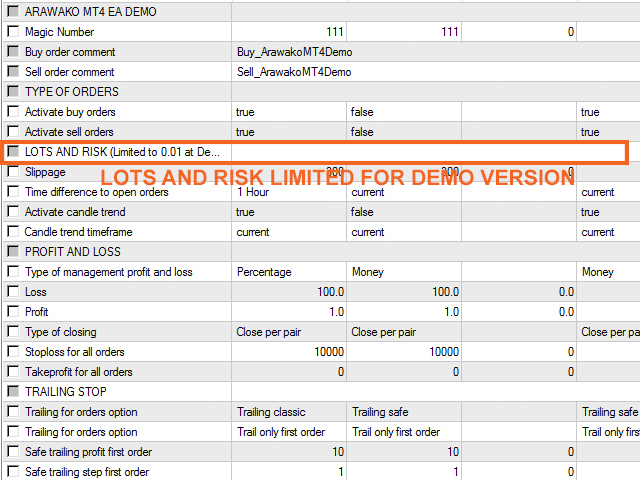Select the 'LOTS AND RISK' section row label
The width and height of the screenshot is (640, 480).
point(122,152)
